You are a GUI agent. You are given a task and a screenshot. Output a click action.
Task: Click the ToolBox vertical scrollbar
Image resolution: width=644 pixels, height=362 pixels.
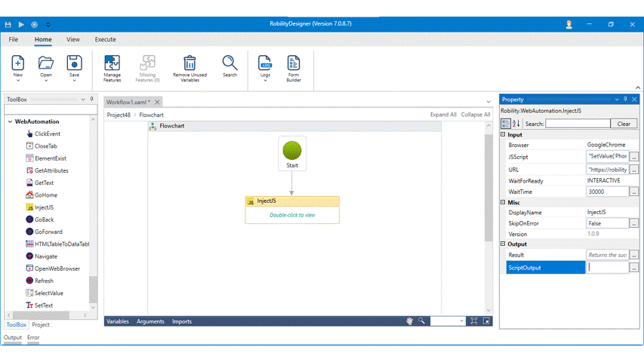pyautogui.click(x=93, y=287)
